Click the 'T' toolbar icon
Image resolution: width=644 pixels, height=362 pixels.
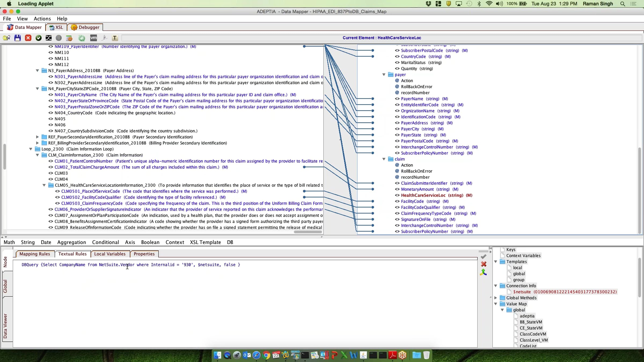[x=115, y=38]
